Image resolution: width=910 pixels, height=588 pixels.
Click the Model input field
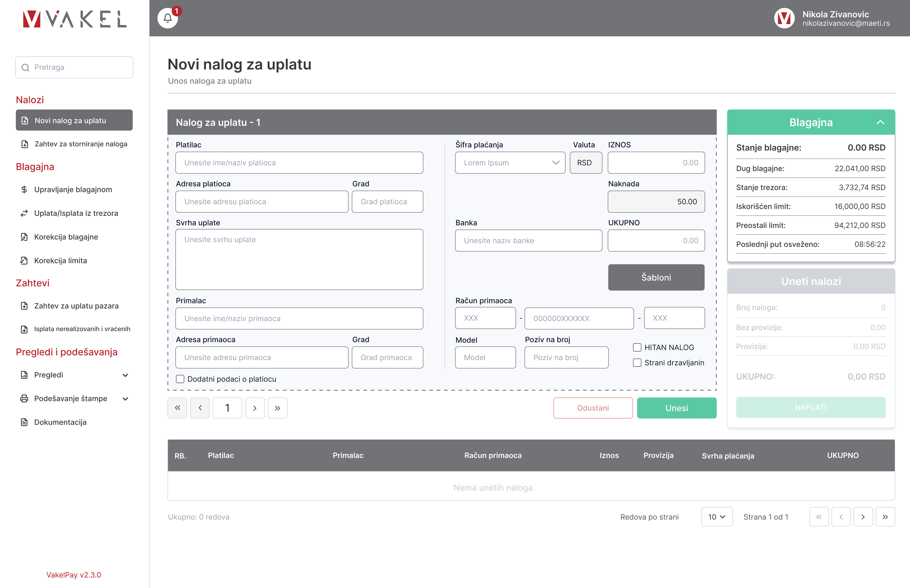click(x=485, y=357)
